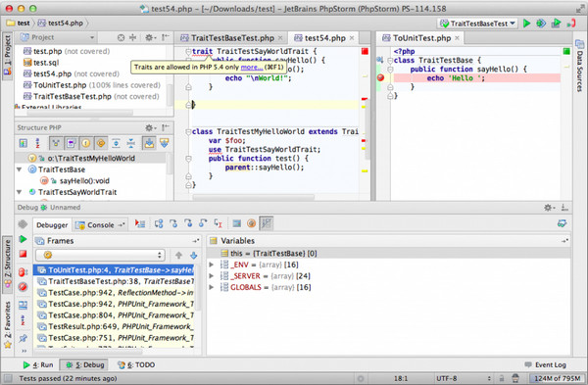
Task: Hide the Project panel with the arrow icon
Action: click(x=166, y=37)
